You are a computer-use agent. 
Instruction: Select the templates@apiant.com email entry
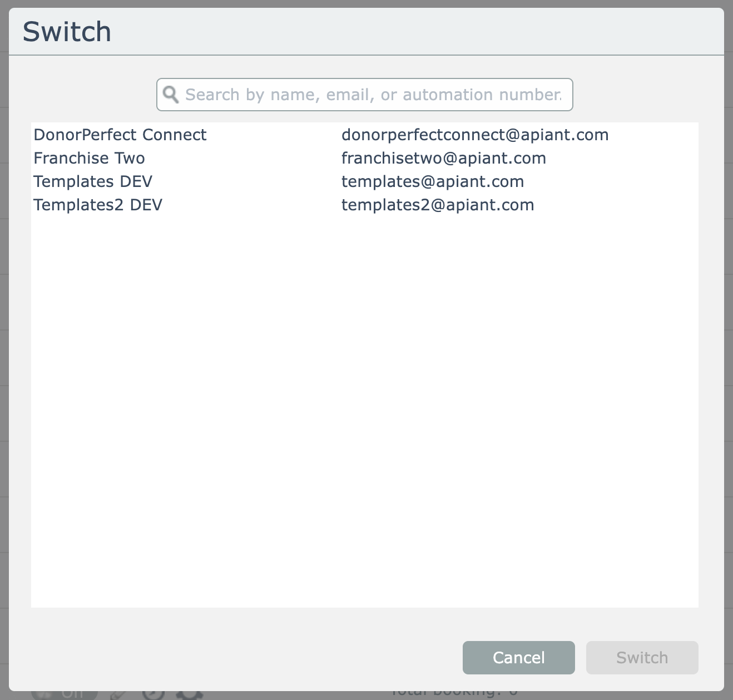point(432,181)
